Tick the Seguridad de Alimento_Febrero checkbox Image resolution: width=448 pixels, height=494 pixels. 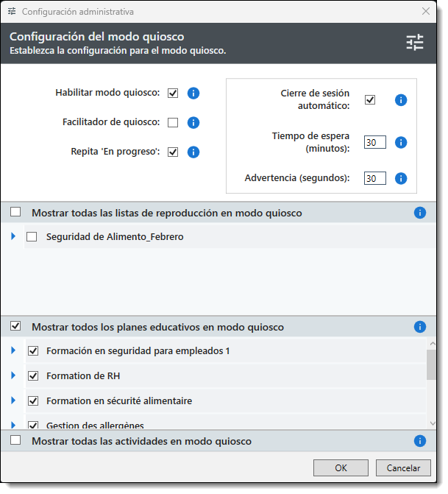[x=32, y=237]
